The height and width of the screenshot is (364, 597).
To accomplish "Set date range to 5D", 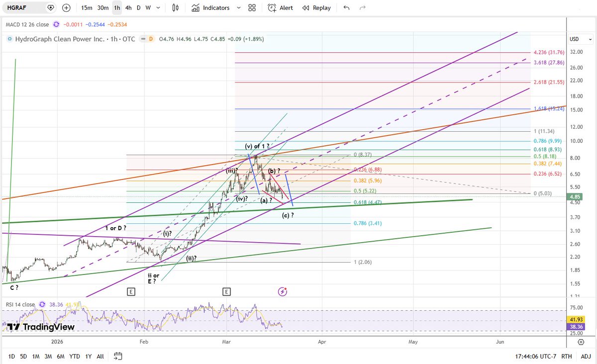I will click(23, 356).
